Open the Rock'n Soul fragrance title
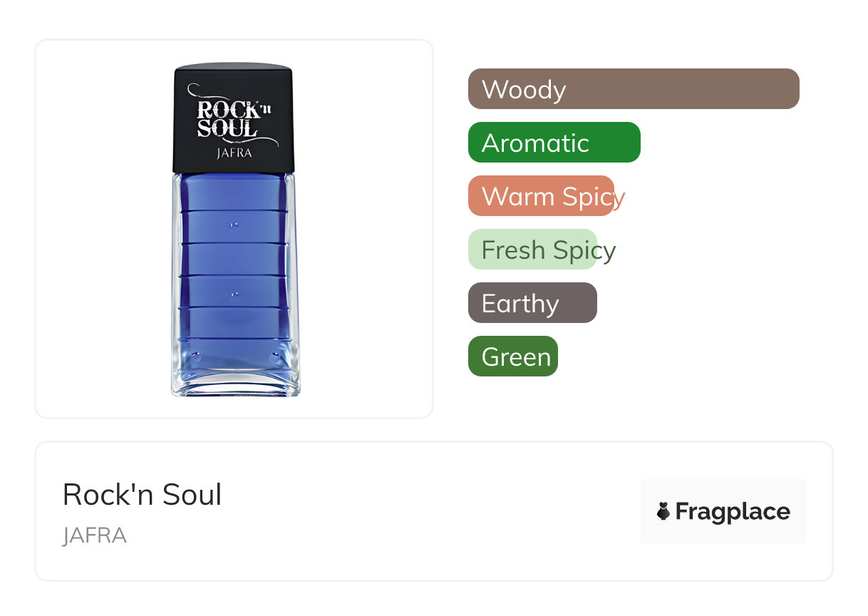 coord(142,495)
